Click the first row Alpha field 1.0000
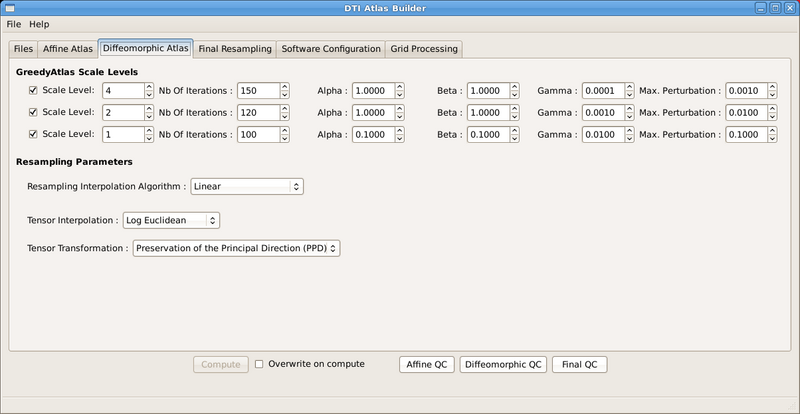The image size is (800, 414). pyautogui.click(x=373, y=91)
